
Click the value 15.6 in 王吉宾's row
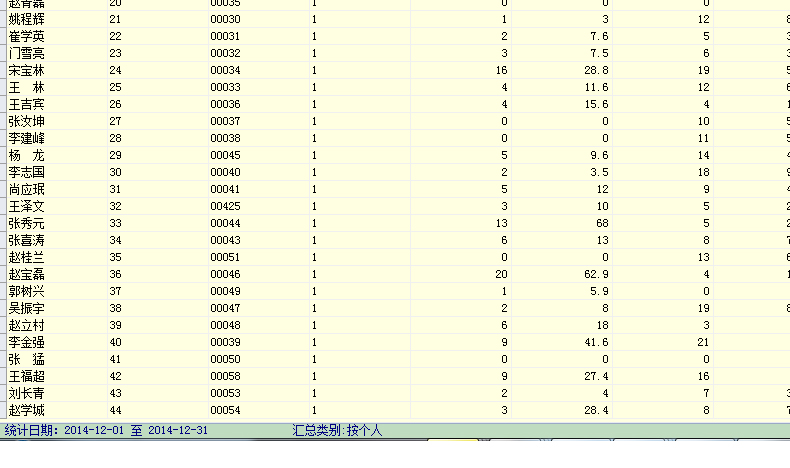[x=596, y=104]
